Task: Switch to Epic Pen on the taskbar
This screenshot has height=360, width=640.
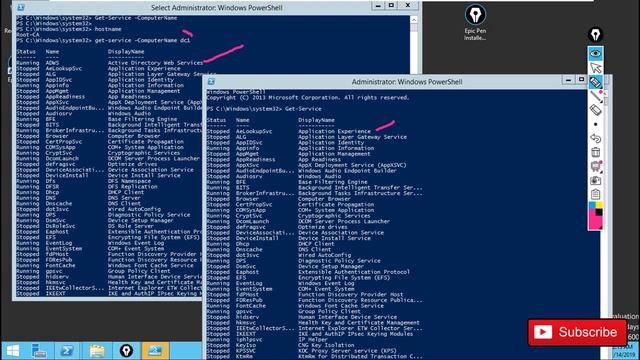Action: 126,351
